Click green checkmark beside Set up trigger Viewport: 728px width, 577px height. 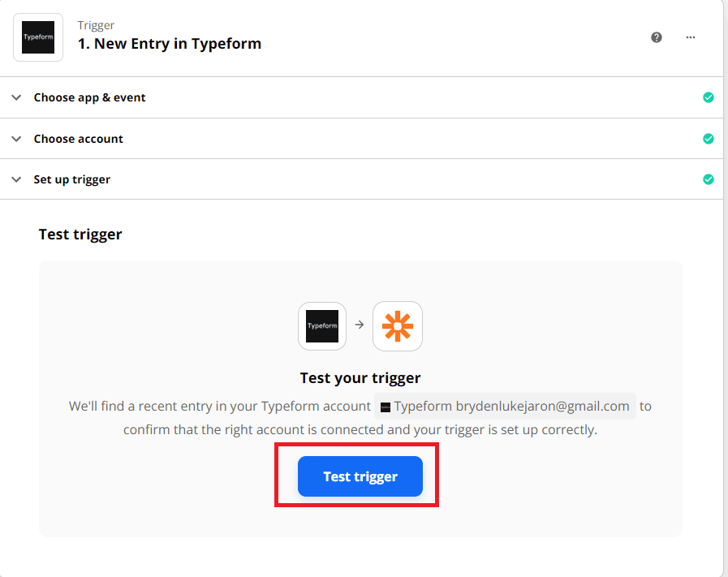click(709, 179)
